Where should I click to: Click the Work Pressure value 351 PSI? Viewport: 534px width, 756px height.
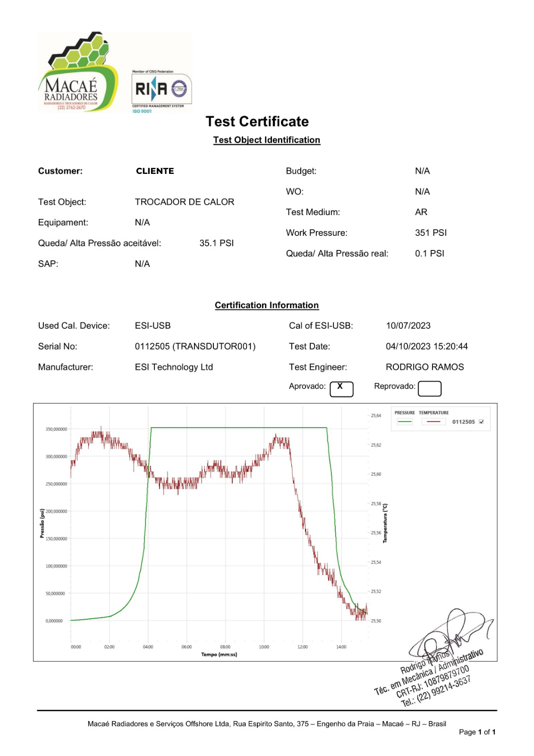tap(431, 233)
